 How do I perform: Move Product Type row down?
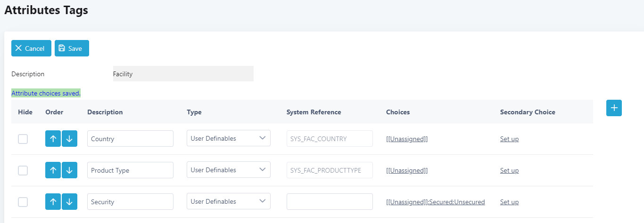[x=69, y=170]
